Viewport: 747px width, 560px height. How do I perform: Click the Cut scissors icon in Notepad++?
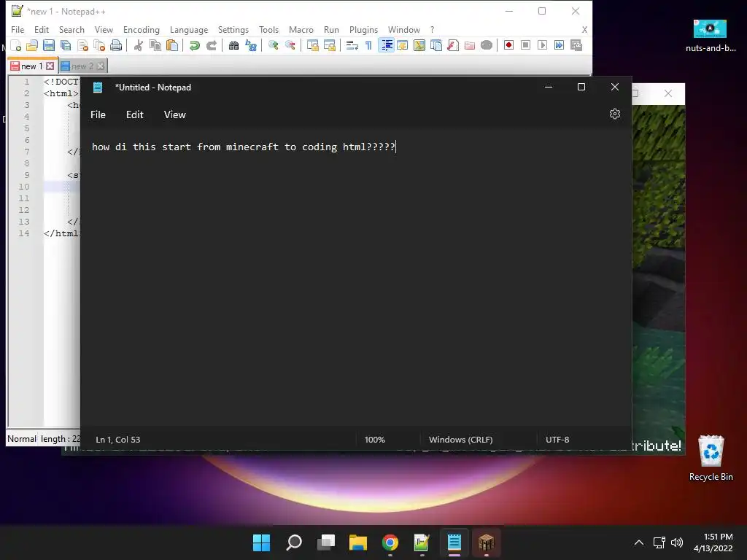pos(138,45)
